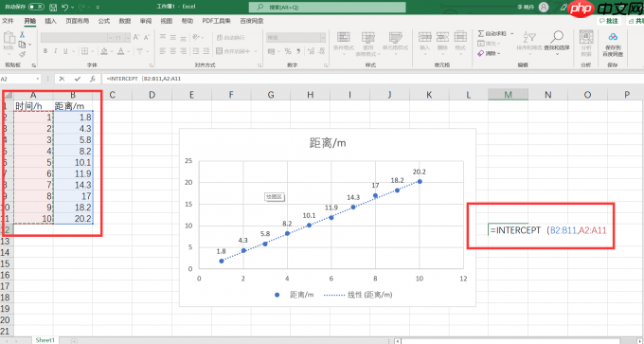Open the Customize Quick Access Toolbar dropdown
The image size is (644, 344).
tap(98, 8)
